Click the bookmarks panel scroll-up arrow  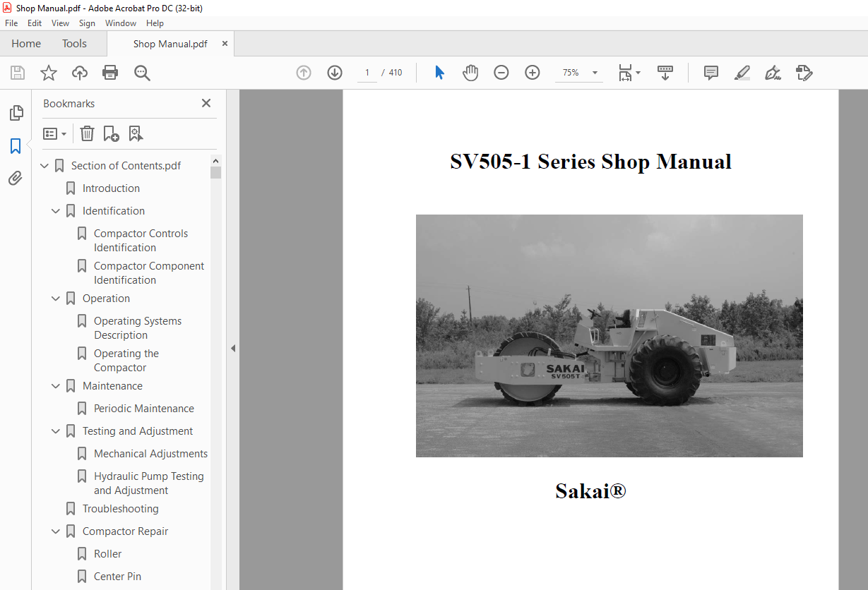[x=216, y=161]
